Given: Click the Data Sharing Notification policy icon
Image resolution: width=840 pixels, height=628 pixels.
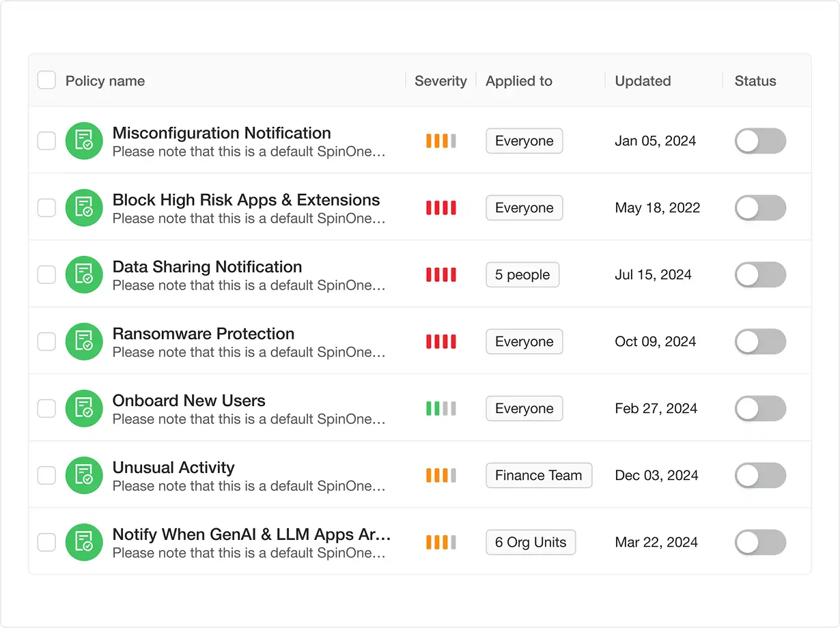Looking at the screenshot, I should tap(84, 275).
